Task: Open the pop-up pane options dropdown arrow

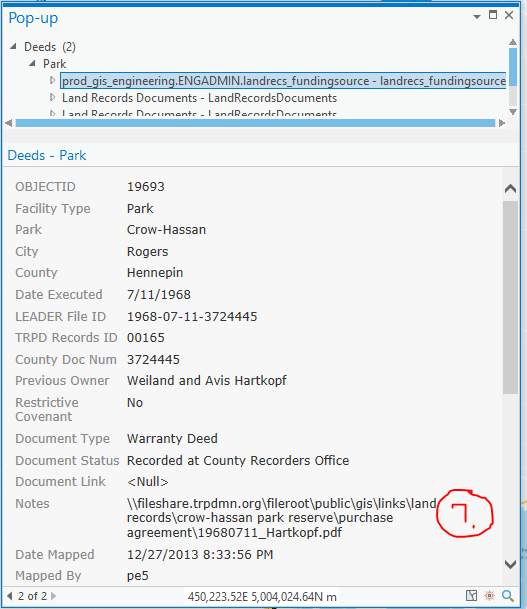Action: pyautogui.click(x=477, y=16)
